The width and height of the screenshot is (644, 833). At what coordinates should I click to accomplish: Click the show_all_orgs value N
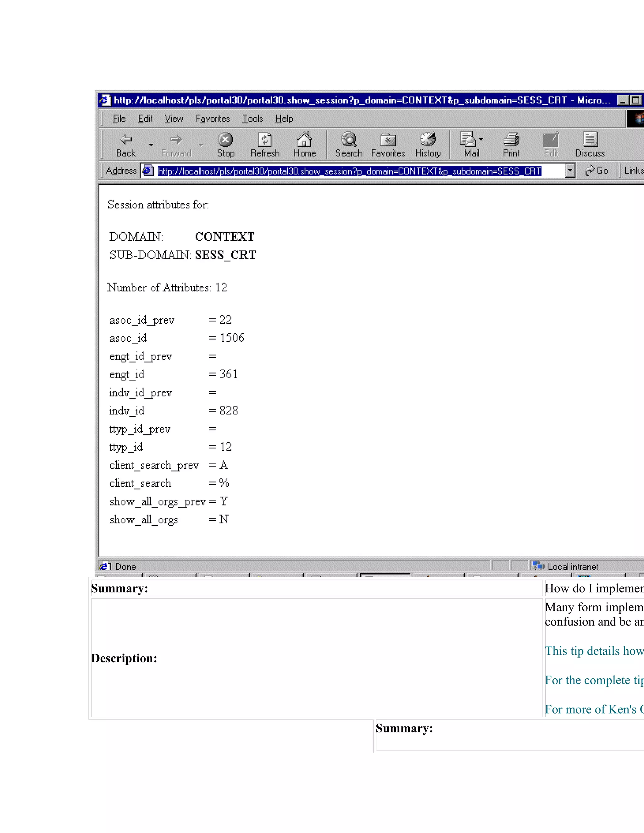(x=224, y=519)
